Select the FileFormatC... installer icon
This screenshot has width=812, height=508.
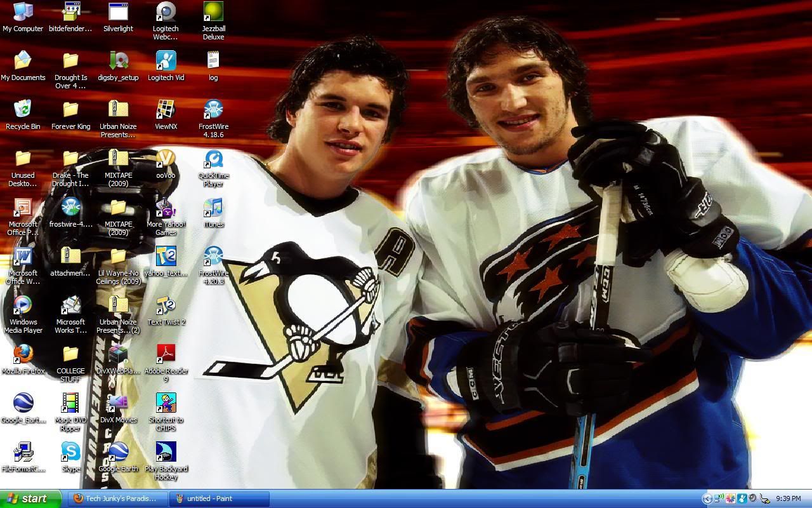click(x=23, y=458)
